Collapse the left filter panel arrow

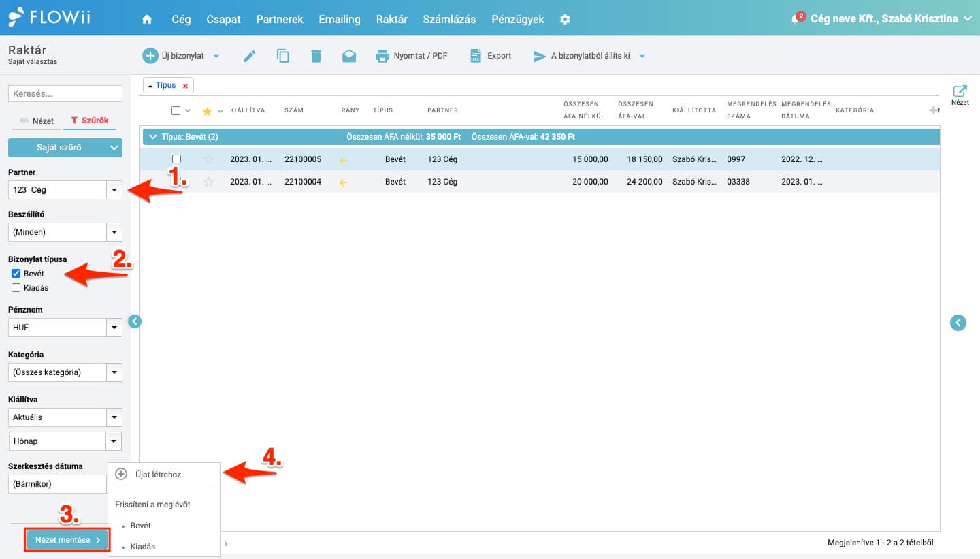tap(134, 321)
